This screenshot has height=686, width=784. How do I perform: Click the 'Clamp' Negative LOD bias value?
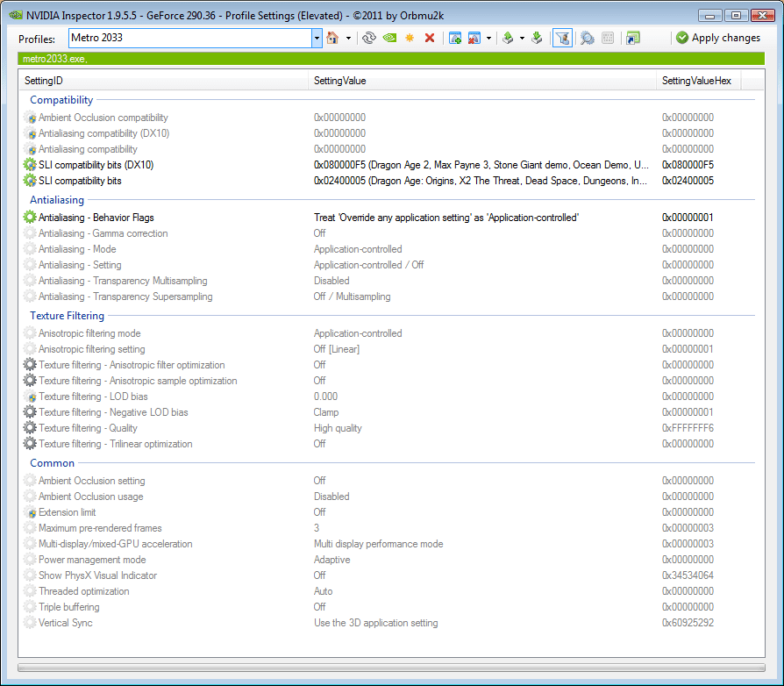(x=326, y=412)
